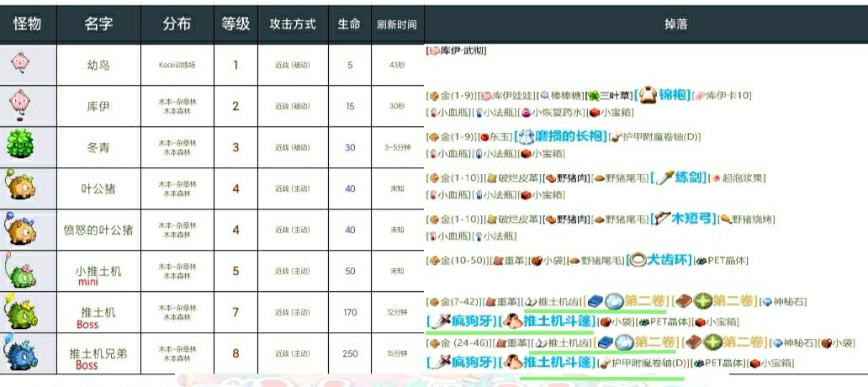Open the 起泡浆果 drop item
This screenshot has width=868, height=387.
739,178
